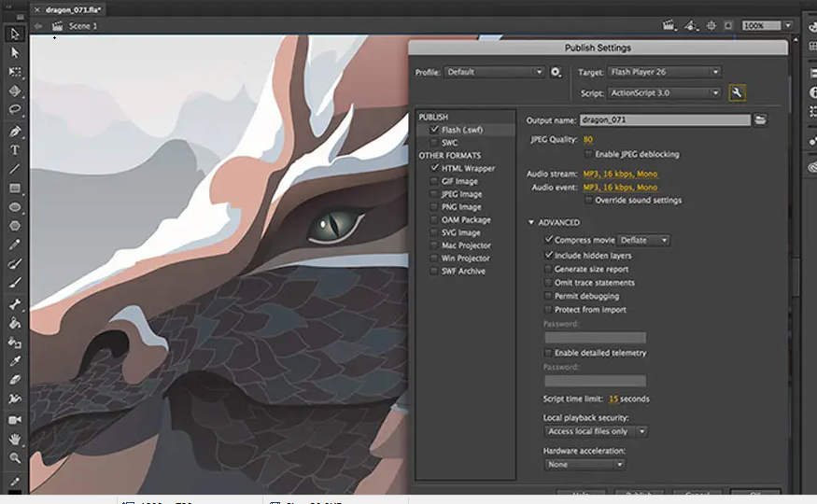Uncheck the Flash (.swf) checkbox
The image size is (817, 504).
point(434,130)
